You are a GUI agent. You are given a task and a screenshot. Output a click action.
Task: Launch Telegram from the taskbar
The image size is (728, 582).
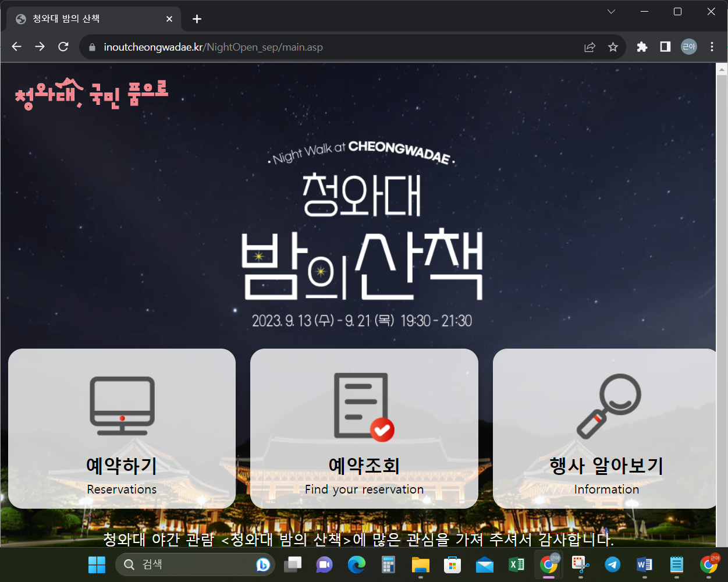pos(612,564)
